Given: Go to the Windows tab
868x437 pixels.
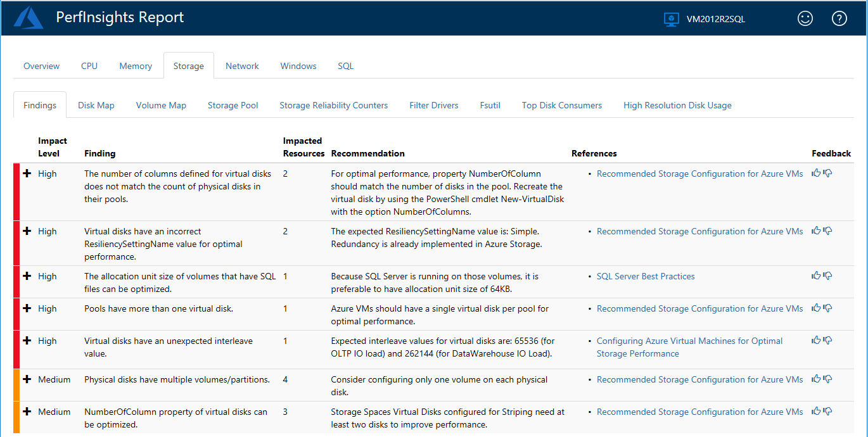Looking at the screenshot, I should tap(298, 66).
